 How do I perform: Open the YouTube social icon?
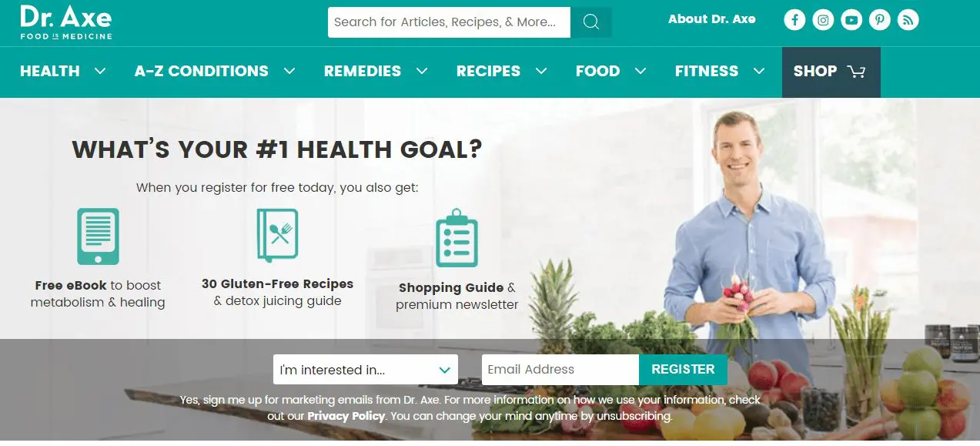coord(851,20)
